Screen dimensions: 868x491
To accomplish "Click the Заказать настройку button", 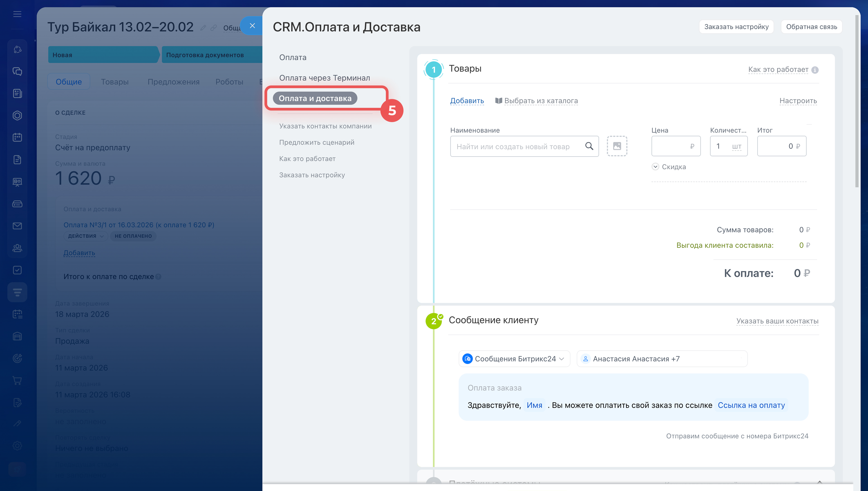I will 736,27.
